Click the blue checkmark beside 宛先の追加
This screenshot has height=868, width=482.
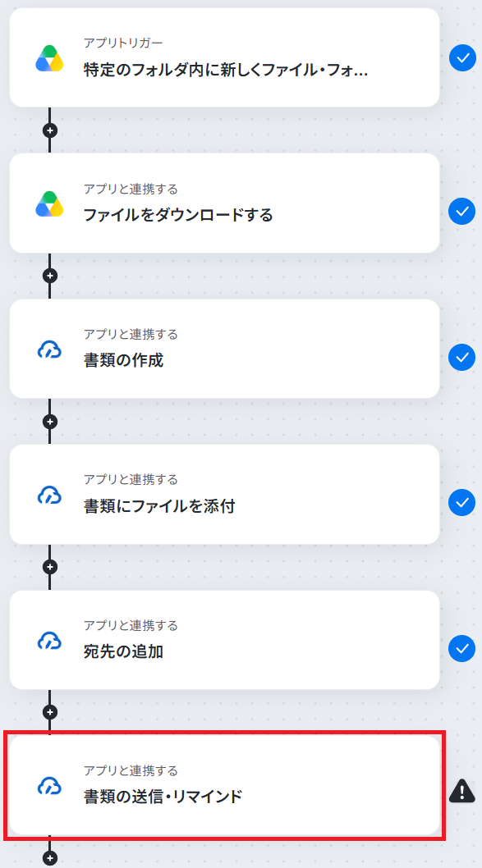pyautogui.click(x=462, y=648)
